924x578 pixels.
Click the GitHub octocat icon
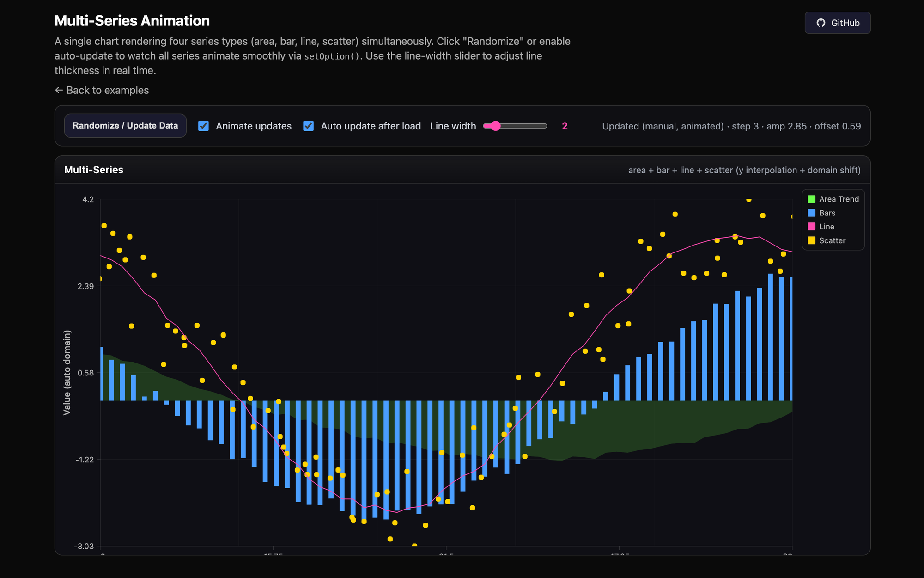821,23
